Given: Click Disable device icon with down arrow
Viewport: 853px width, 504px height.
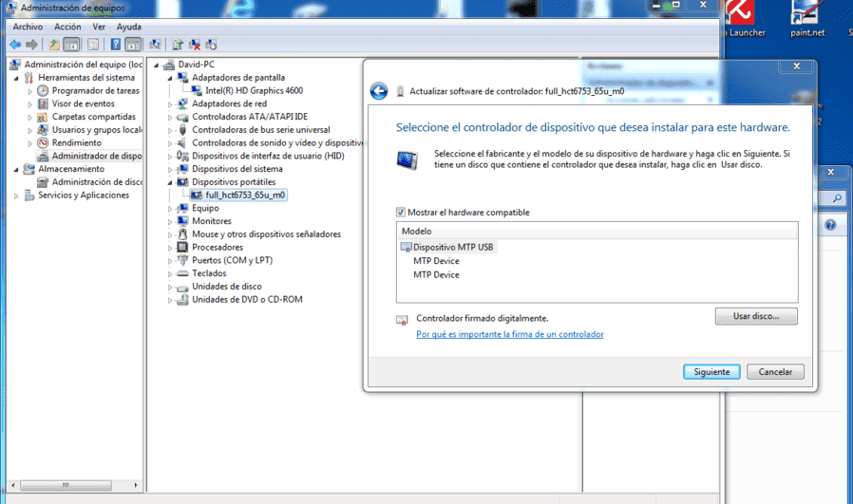Looking at the screenshot, I should coord(212,45).
